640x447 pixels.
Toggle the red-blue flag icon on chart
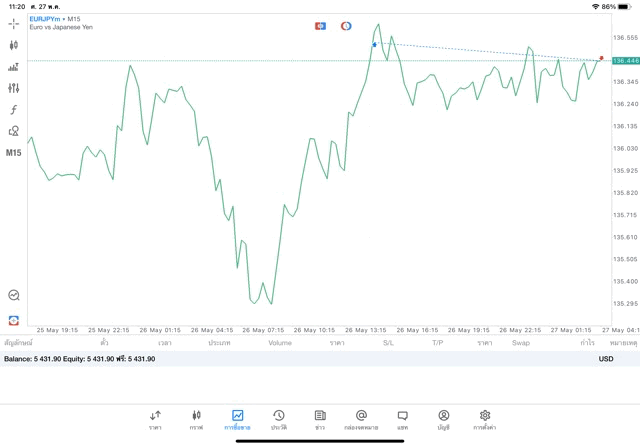click(x=320, y=26)
